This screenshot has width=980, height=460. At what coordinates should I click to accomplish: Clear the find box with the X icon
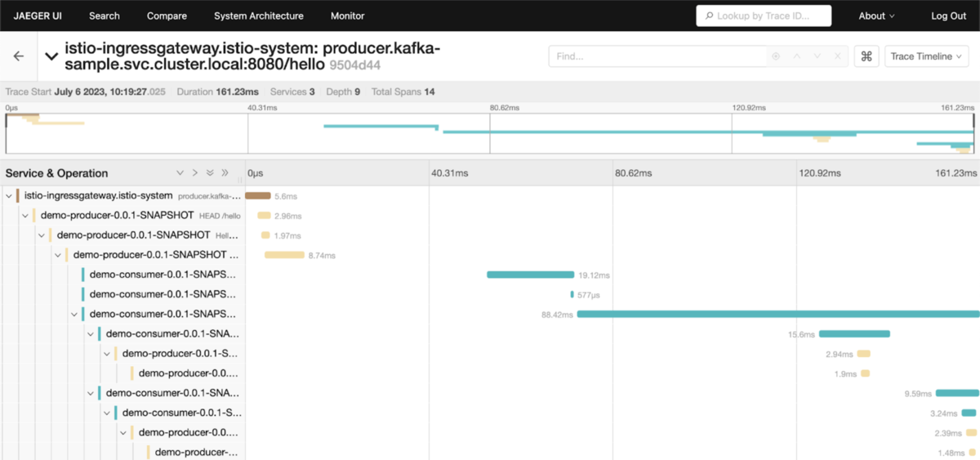point(837,56)
